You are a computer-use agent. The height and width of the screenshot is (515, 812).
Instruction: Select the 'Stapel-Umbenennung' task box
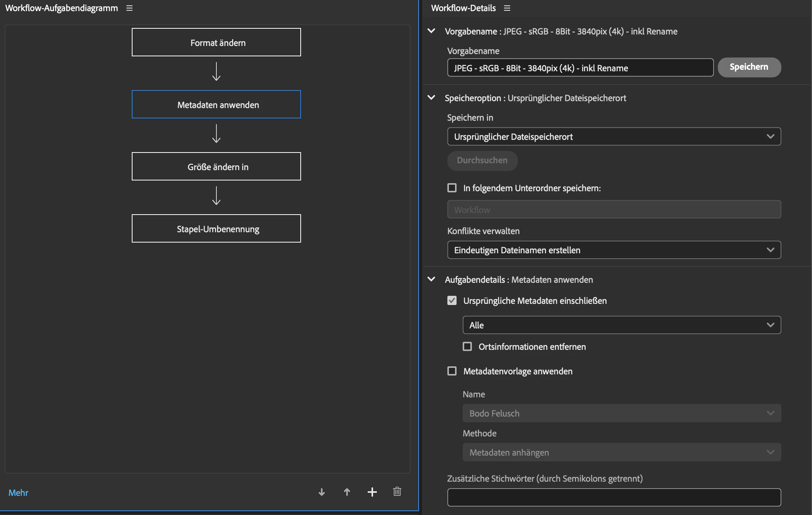coord(216,229)
